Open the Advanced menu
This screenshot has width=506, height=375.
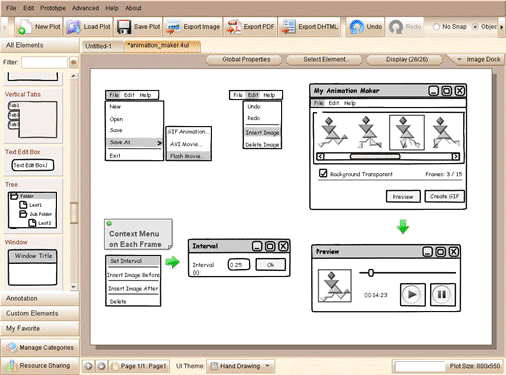click(85, 8)
